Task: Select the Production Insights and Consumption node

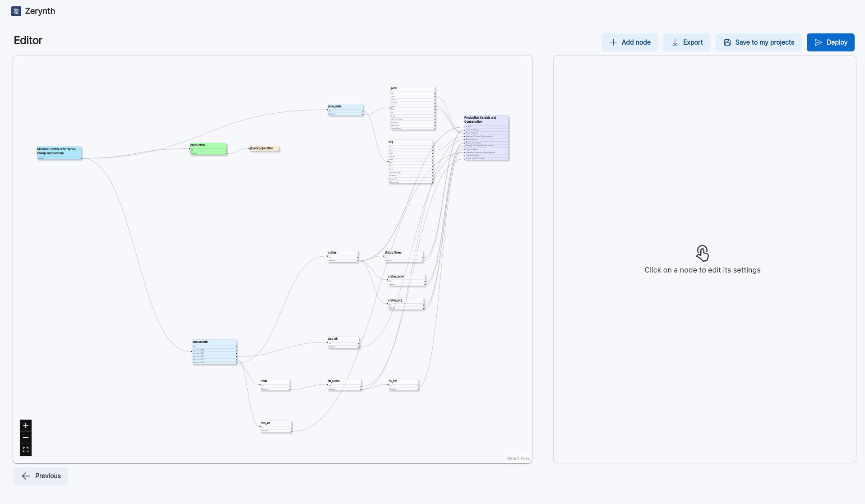Action: coord(486,138)
